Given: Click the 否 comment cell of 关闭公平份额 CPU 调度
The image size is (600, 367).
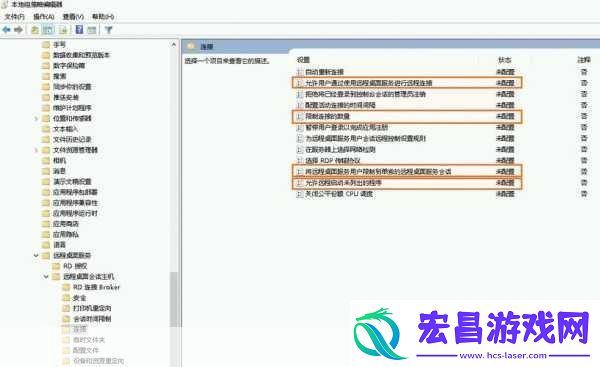Looking at the screenshot, I should coord(584,194).
